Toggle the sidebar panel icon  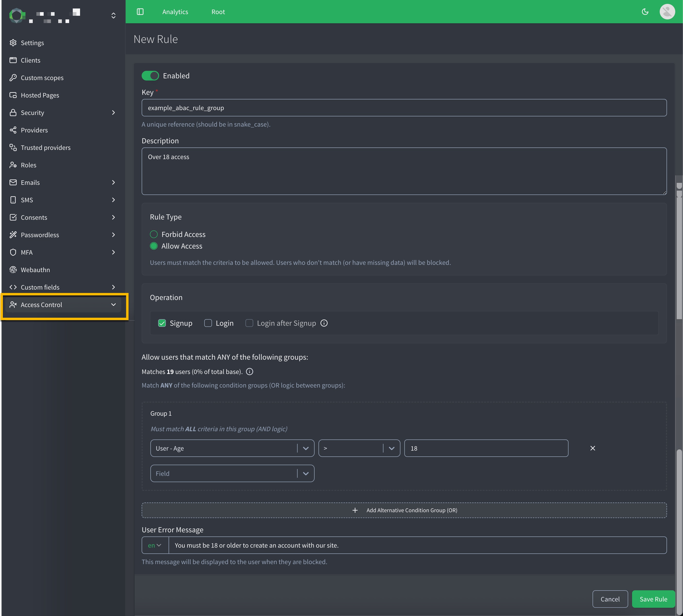140,12
